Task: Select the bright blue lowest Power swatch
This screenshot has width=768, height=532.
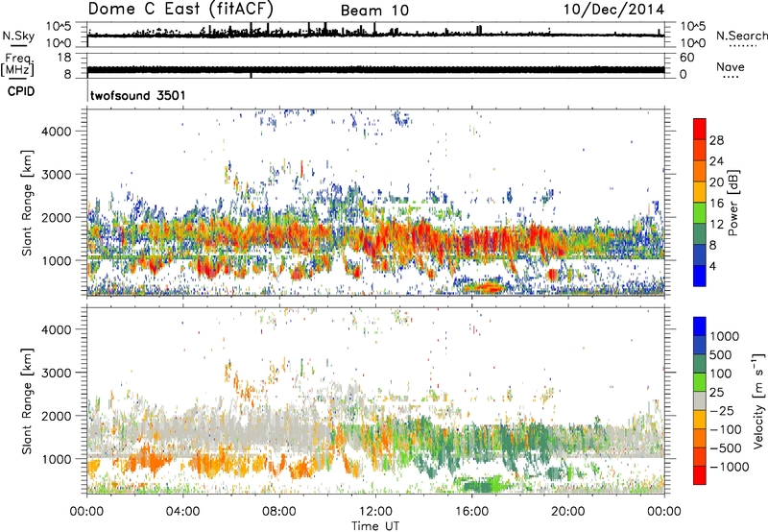Action: 700,276
